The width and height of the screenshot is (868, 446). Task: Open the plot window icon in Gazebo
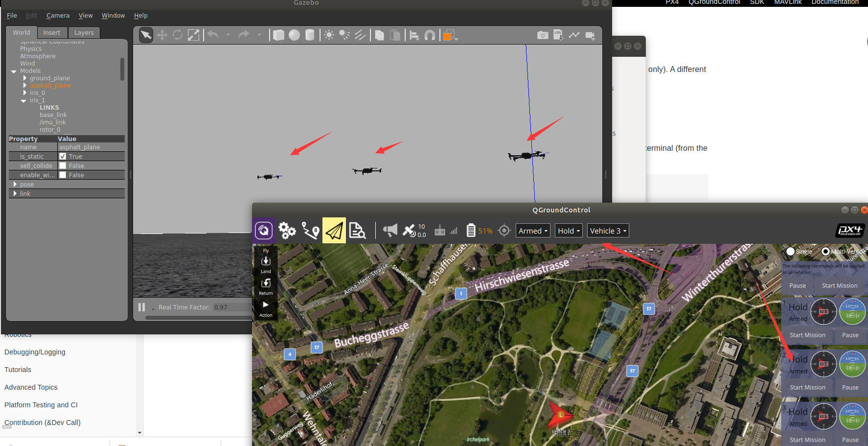[x=574, y=35]
